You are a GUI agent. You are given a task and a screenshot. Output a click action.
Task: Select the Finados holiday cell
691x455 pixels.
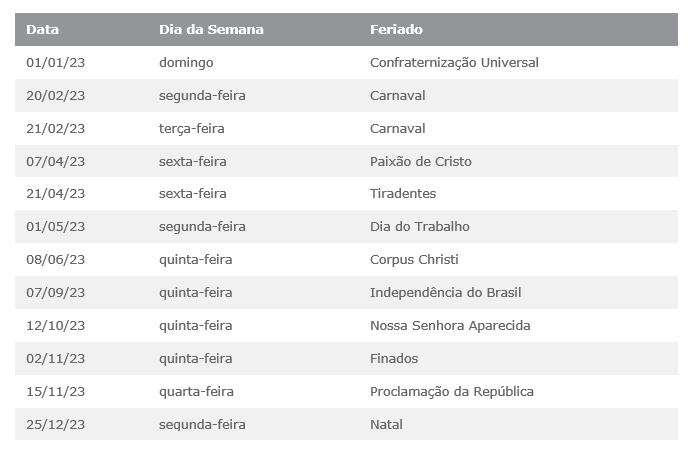click(394, 358)
